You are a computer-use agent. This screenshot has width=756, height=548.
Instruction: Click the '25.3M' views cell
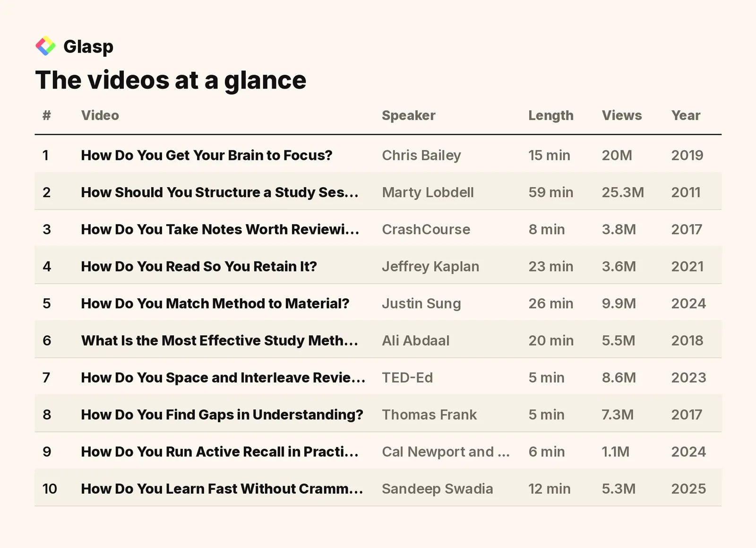tap(623, 192)
